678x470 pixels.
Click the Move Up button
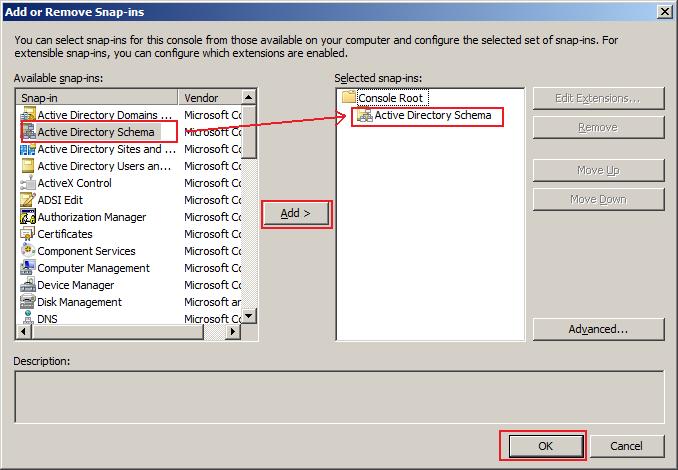(598, 170)
